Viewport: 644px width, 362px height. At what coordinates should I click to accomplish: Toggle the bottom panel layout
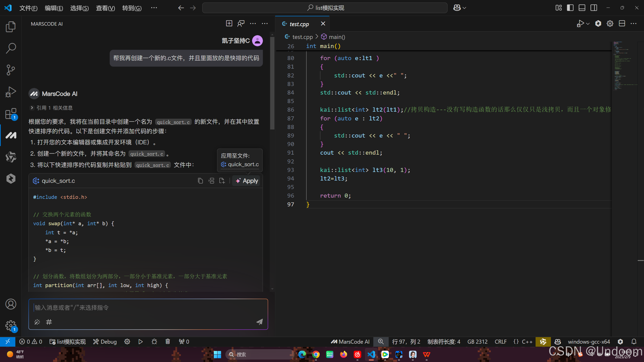point(582,8)
